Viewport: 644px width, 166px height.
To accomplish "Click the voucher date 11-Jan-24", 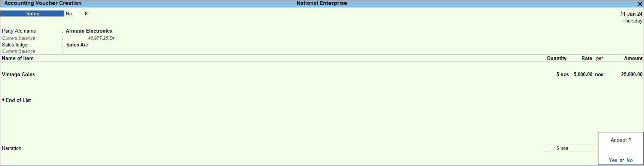I will pyautogui.click(x=631, y=14).
